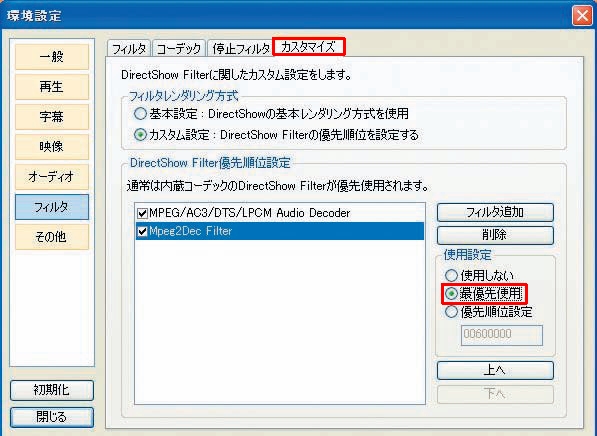Open the 字幕 settings category
This screenshot has width=597, height=436.
point(52,117)
